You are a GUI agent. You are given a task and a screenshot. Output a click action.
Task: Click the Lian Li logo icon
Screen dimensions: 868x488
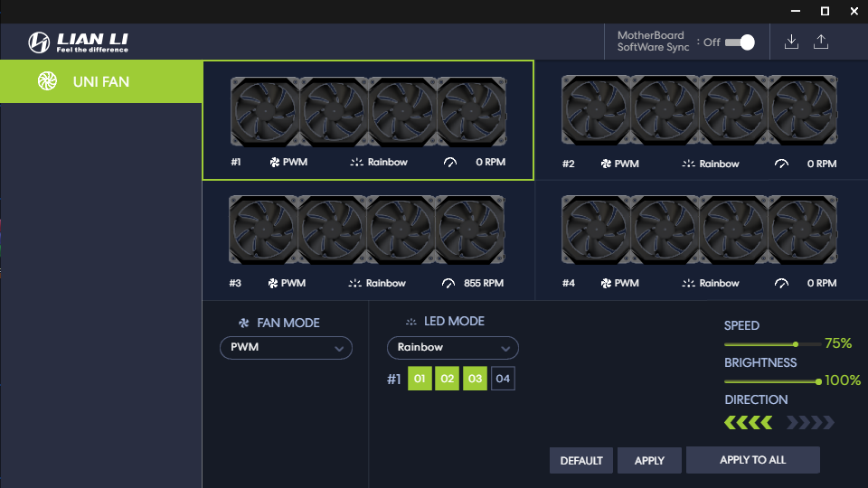click(x=39, y=42)
